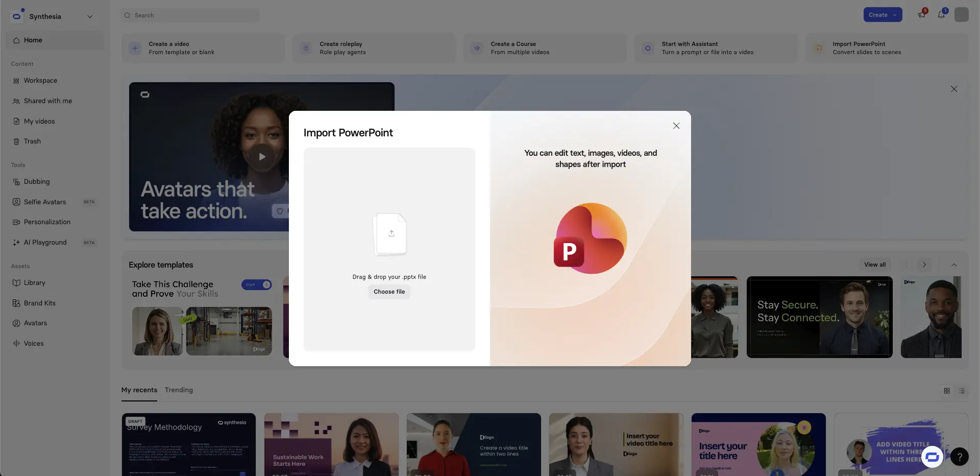The image size is (980, 476).
Task: Open the Add Video Title video
Action: [901, 445]
